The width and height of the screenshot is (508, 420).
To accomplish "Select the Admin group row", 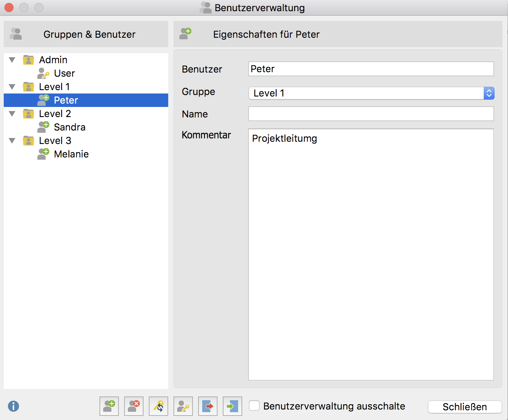I will (x=86, y=60).
